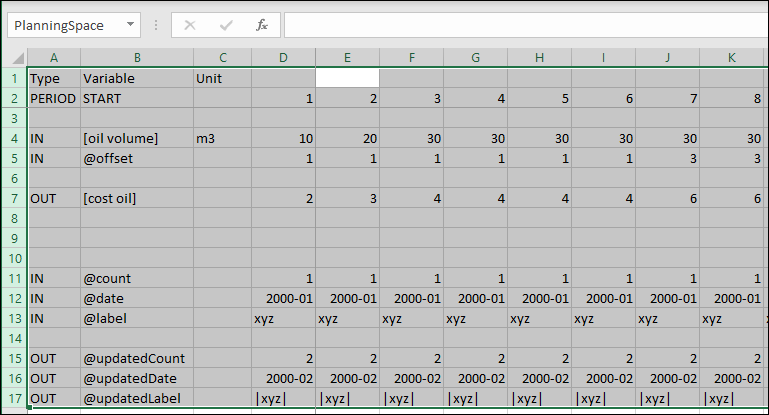The width and height of the screenshot is (769, 415).
Task: Select column D header
Action: click(x=283, y=58)
